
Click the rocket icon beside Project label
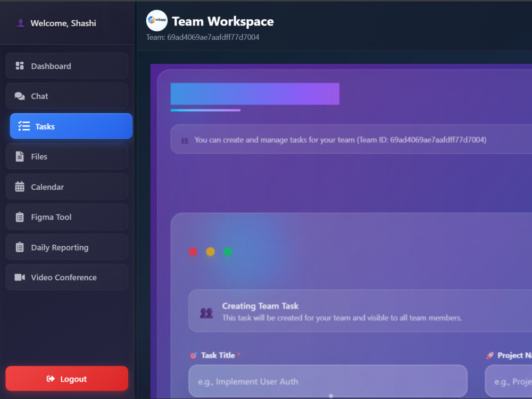click(x=490, y=355)
